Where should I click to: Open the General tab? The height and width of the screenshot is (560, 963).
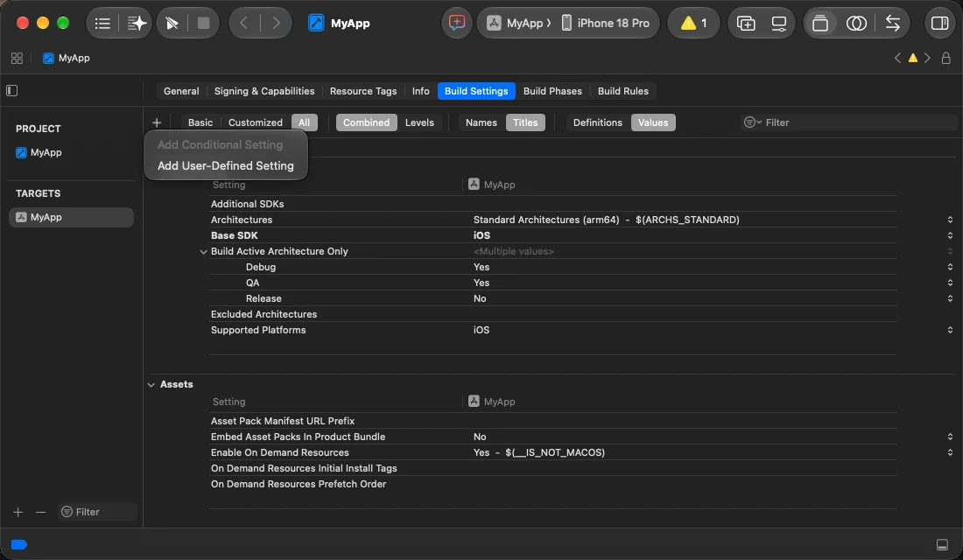click(x=181, y=91)
